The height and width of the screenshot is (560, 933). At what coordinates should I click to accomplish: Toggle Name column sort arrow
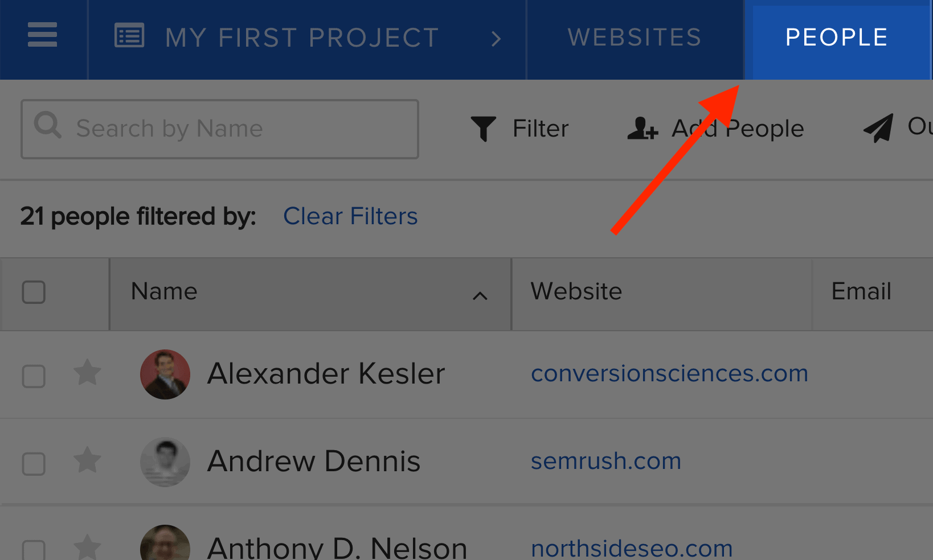(480, 296)
